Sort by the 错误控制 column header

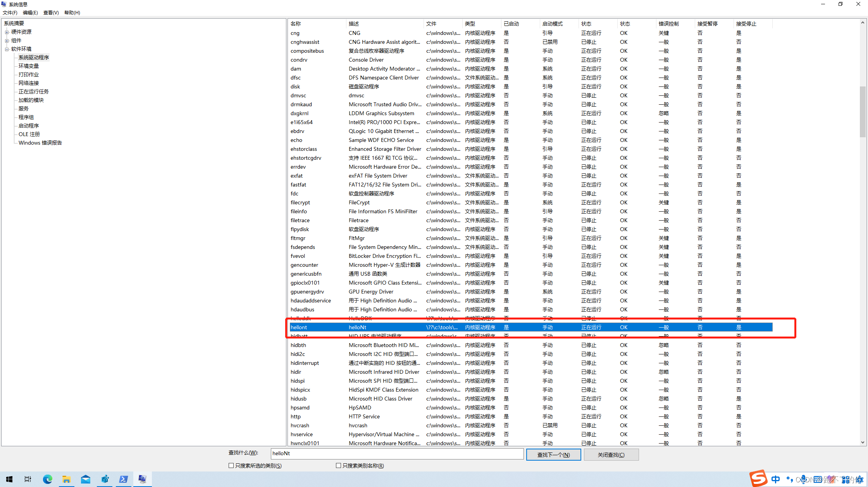coord(675,24)
